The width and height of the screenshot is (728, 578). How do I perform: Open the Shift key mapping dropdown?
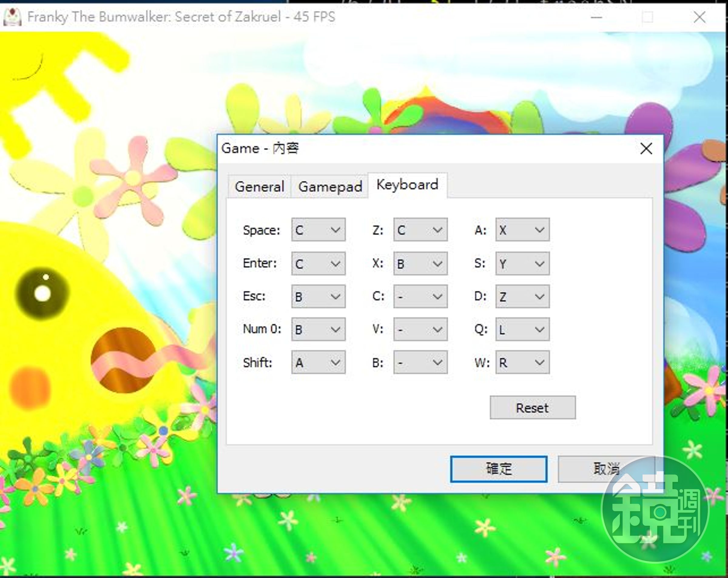coord(318,362)
